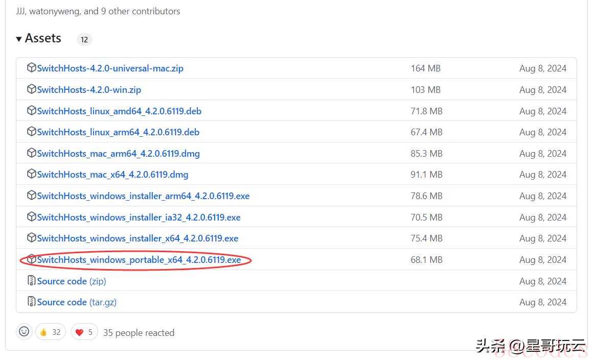
Task: Click the 85.3 MB file size
Action: [426, 153]
